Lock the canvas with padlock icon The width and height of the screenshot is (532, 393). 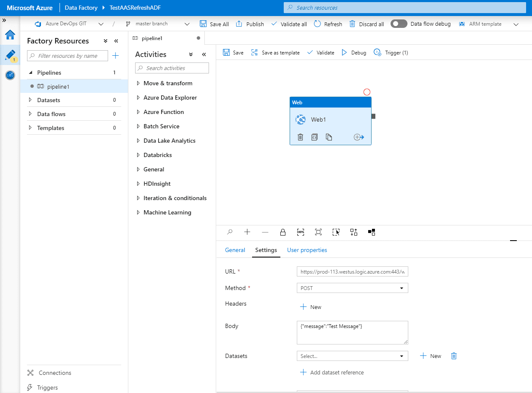283,232
